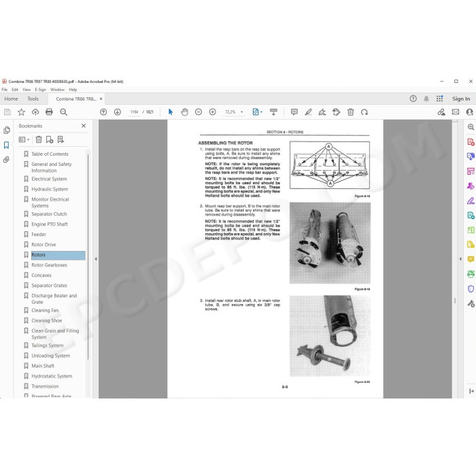
Task: Click the share link icon
Action: [441, 112]
